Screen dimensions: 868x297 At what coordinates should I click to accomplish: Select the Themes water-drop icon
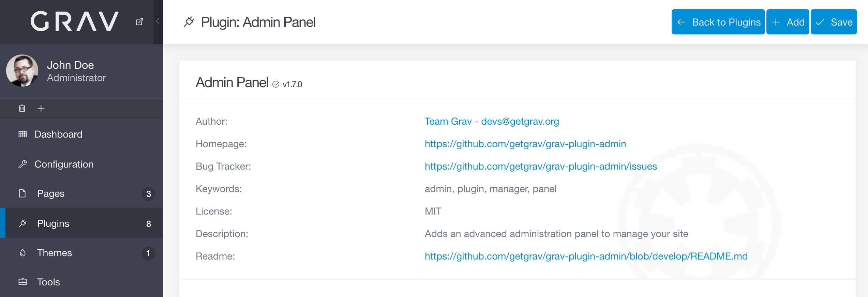[22, 253]
